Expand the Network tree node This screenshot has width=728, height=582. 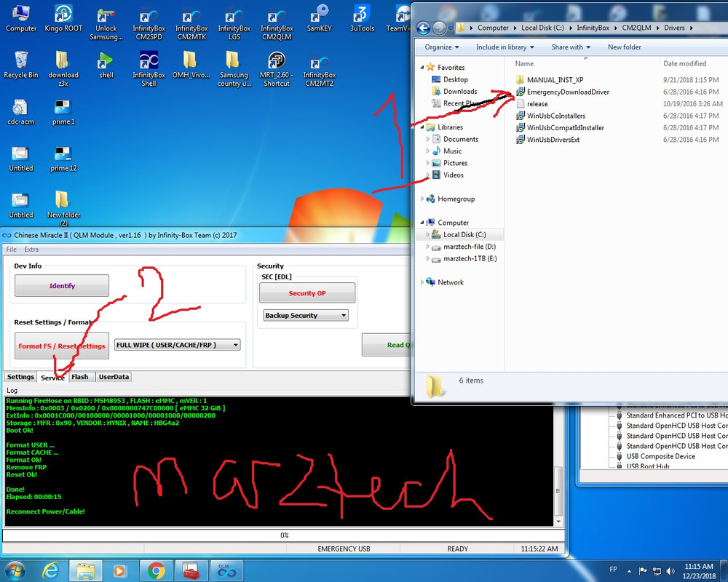422,282
